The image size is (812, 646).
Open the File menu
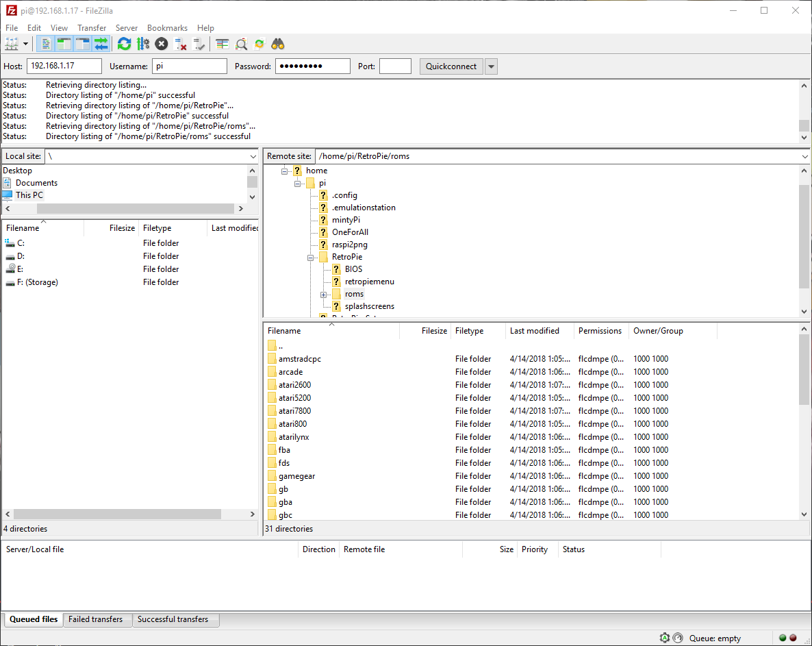12,28
